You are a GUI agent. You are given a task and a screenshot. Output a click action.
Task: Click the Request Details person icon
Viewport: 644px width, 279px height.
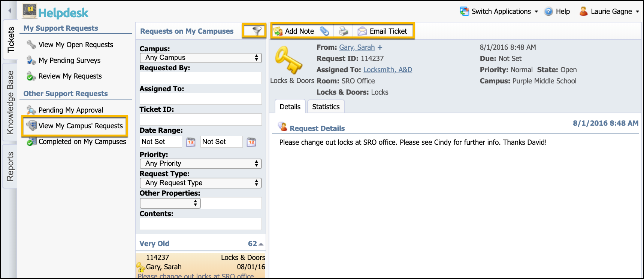[x=282, y=127]
